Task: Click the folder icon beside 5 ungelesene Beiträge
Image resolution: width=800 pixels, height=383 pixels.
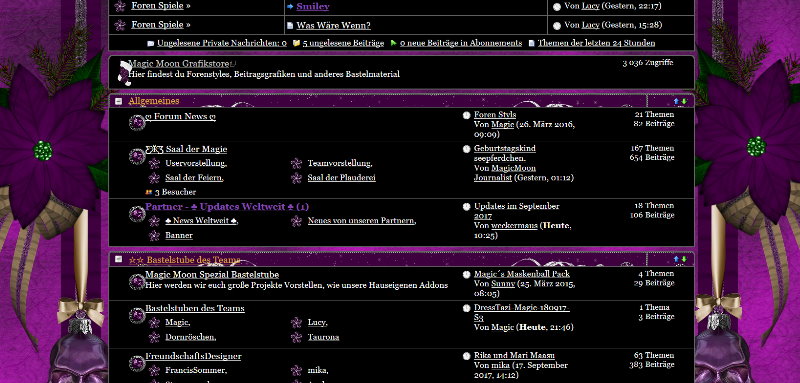Action: [x=296, y=44]
